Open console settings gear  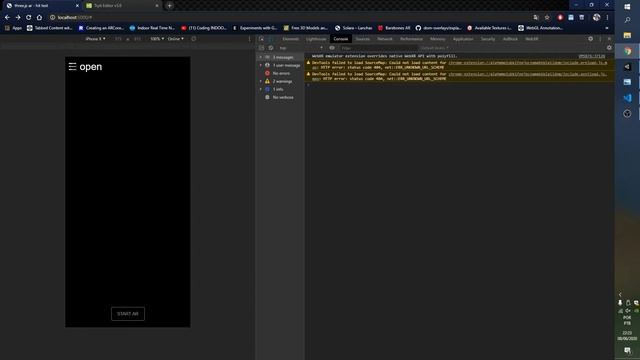[609, 48]
